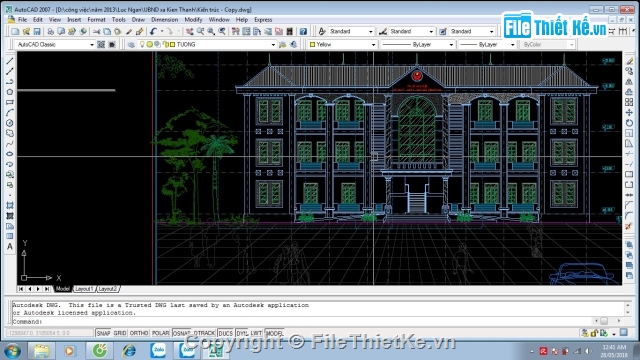Select the Line tool in Draw toolbar
Image resolution: width=640 pixels, height=360 pixels.
coord(10,61)
